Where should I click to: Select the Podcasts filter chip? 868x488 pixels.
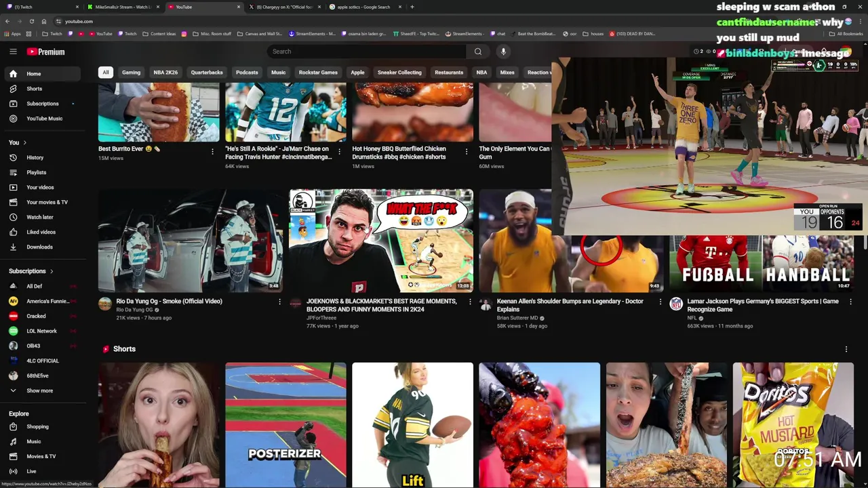[247, 73]
